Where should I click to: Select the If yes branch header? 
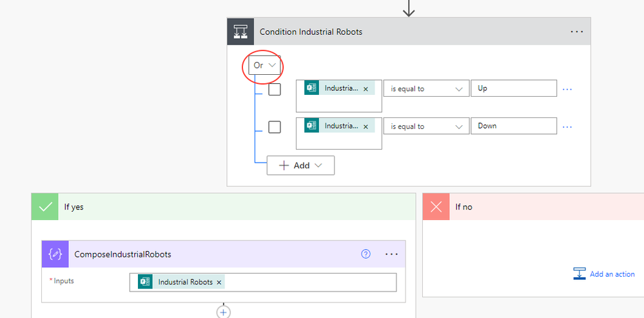click(223, 207)
